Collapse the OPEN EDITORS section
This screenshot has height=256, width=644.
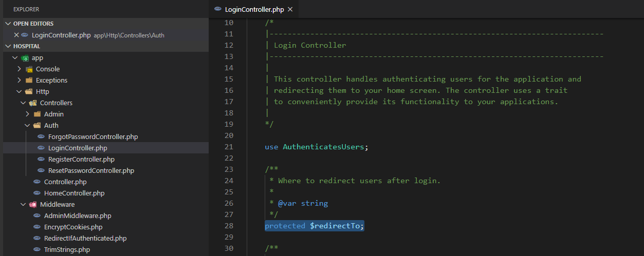coord(8,24)
